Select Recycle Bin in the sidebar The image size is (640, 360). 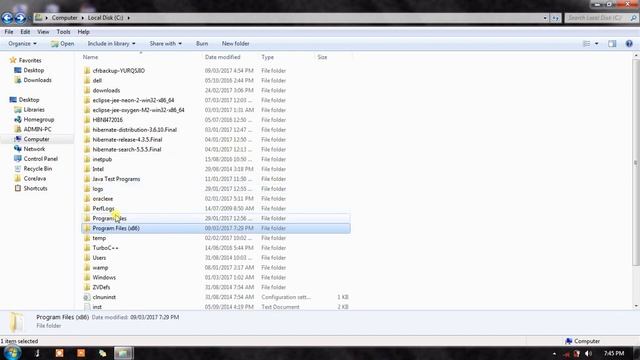pyautogui.click(x=38, y=169)
